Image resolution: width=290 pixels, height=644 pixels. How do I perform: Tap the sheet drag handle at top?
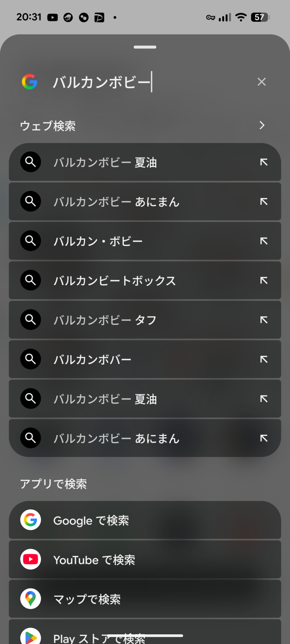pos(145,47)
